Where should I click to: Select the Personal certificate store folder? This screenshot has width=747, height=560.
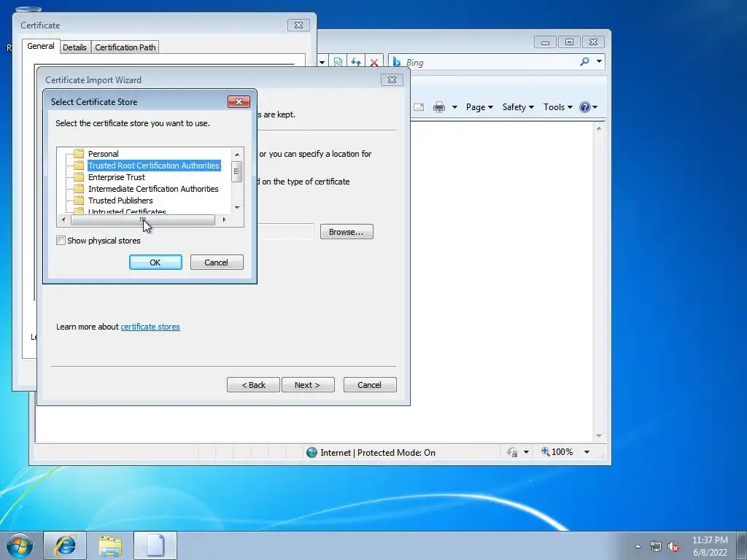[103, 154]
